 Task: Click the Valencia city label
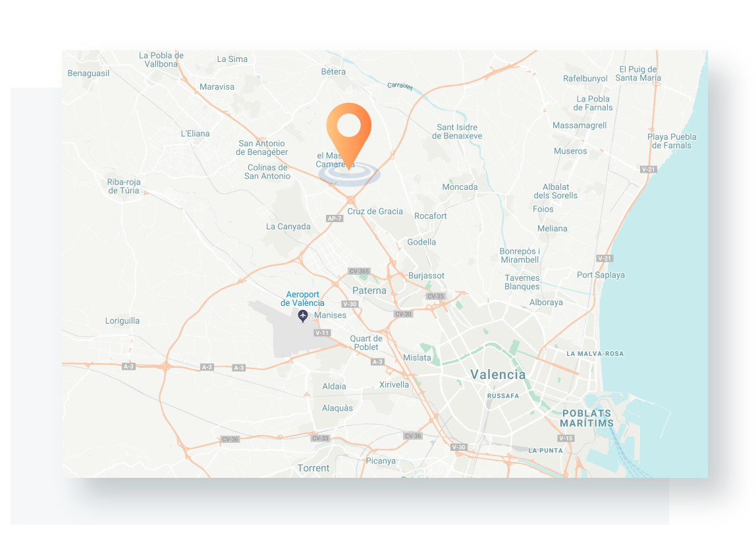[498, 374]
